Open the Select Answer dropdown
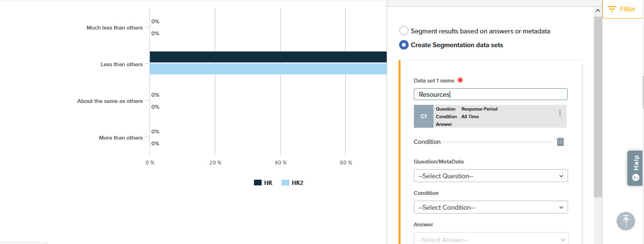This screenshot has width=644, height=244. point(491,240)
